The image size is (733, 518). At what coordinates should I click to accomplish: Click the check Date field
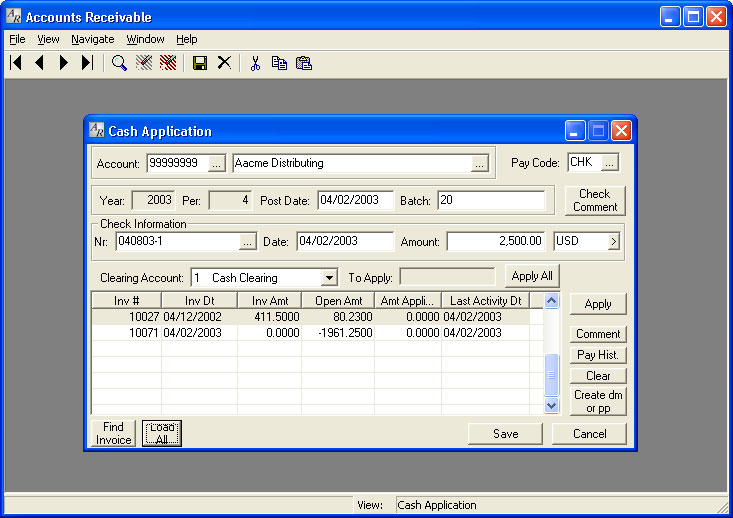[x=345, y=241]
